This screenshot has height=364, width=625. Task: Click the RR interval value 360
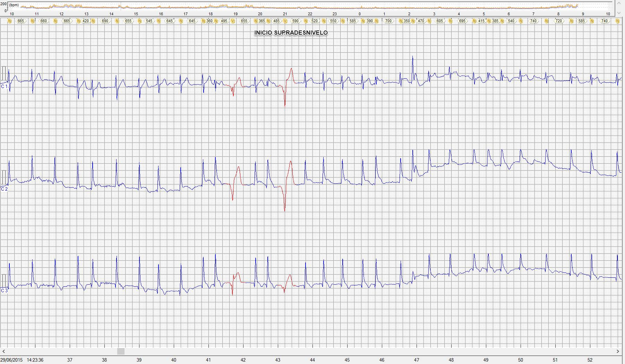(x=209, y=21)
